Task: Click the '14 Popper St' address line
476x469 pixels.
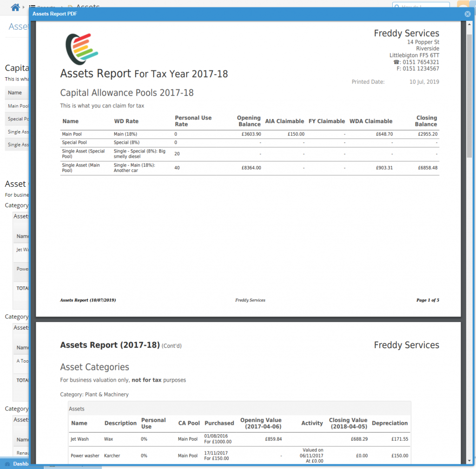Action: tap(423, 42)
